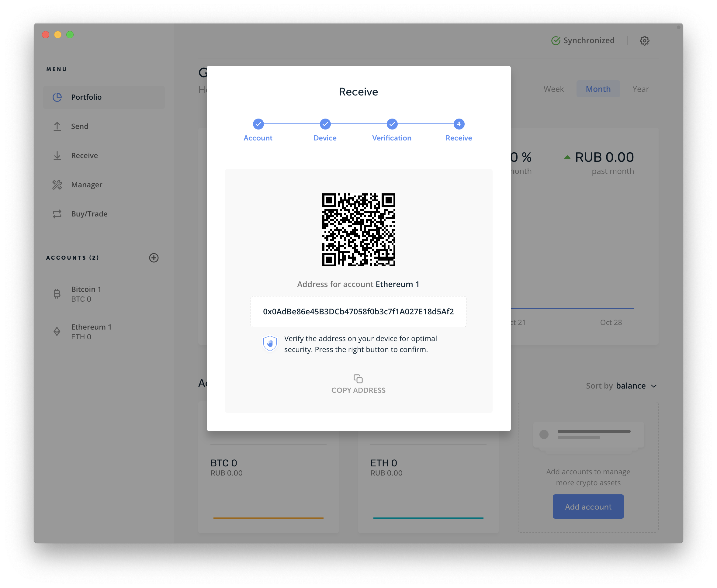This screenshot has width=717, height=588.
Task: Click COPY ADDRESS text button
Action: [358, 390]
